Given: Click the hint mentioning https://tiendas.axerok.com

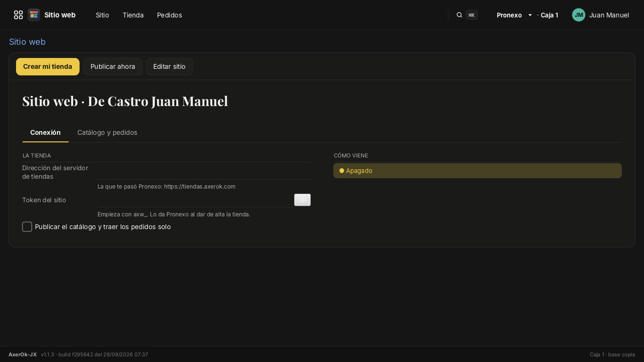Looking at the screenshot, I should pos(166,187).
